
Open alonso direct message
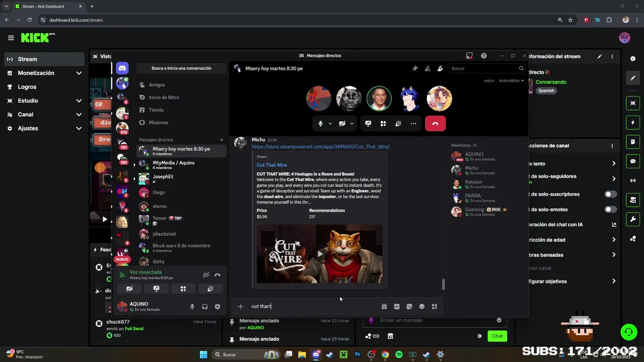181,206
